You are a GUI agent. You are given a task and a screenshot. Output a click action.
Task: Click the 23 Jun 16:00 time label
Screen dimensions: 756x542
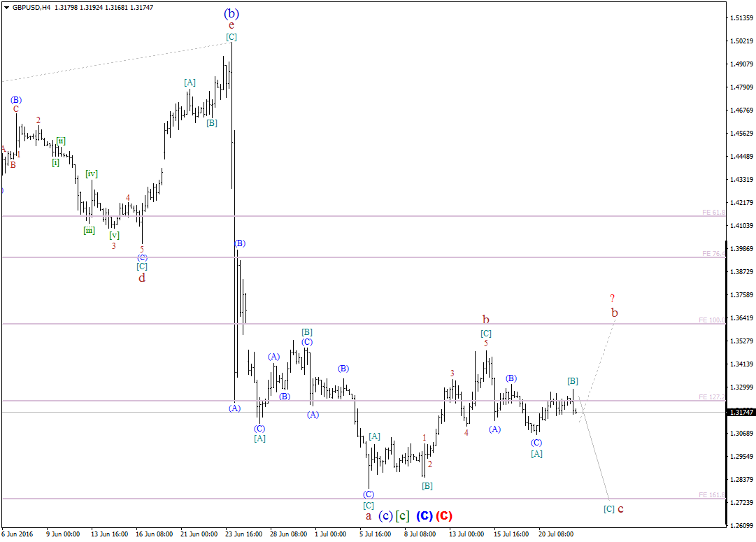pyautogui.click(x=244, y=534)
